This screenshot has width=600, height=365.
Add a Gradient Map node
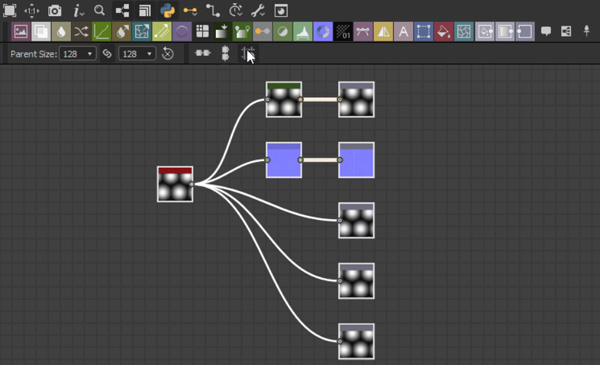222,32
